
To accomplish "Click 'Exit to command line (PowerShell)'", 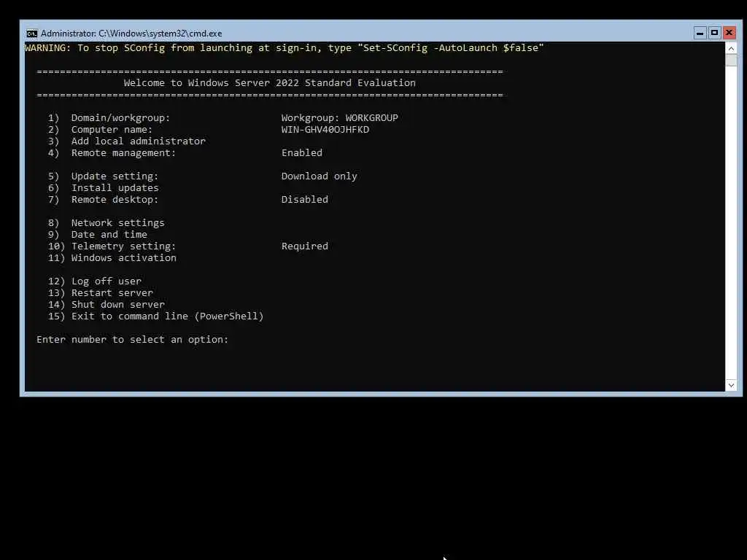I will 155,316.
